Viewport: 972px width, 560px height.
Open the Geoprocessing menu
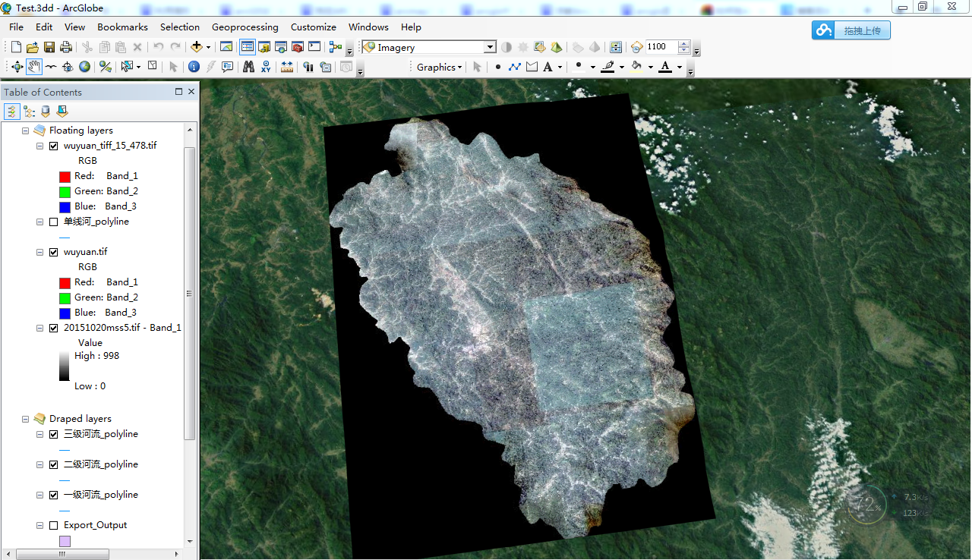pos(245,27)
